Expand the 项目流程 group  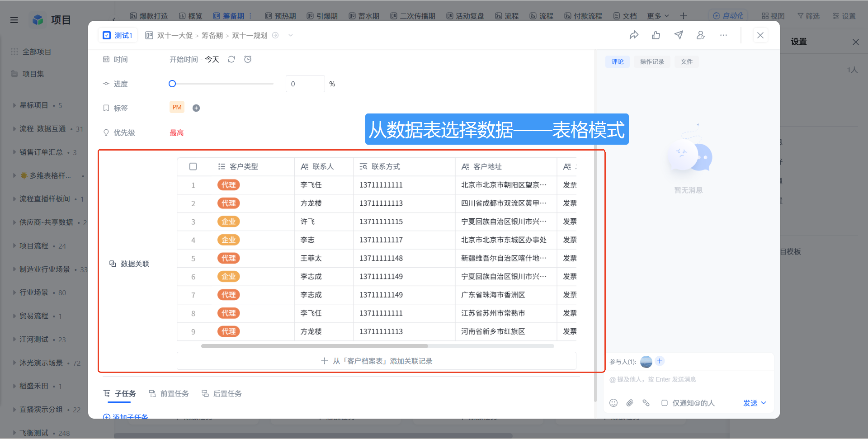(x=14, y=246)
